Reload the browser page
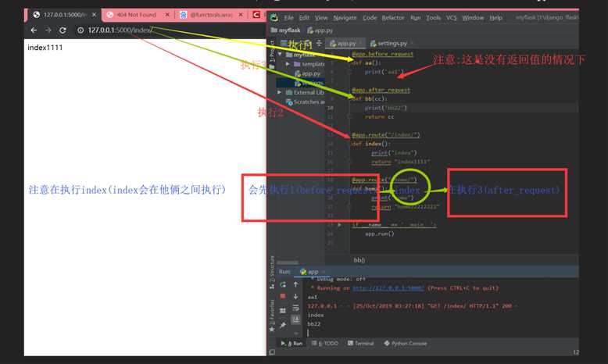 [63, 30]
